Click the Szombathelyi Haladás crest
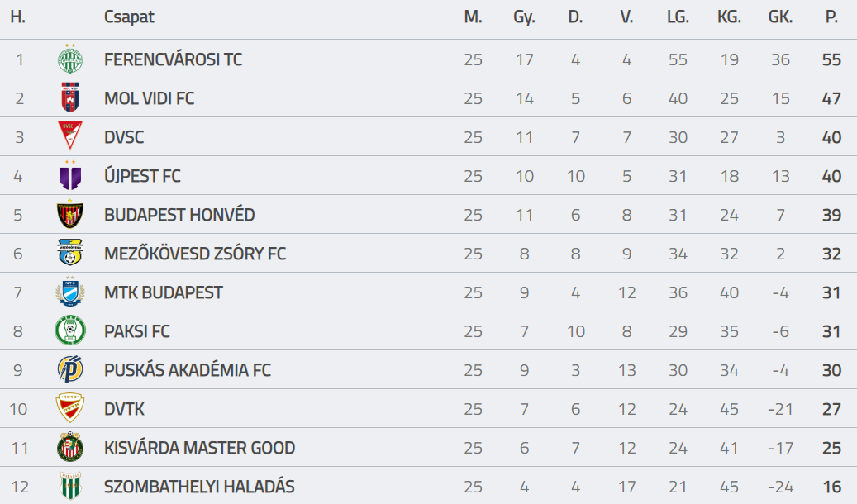857x504 pixels. (70, 486)
